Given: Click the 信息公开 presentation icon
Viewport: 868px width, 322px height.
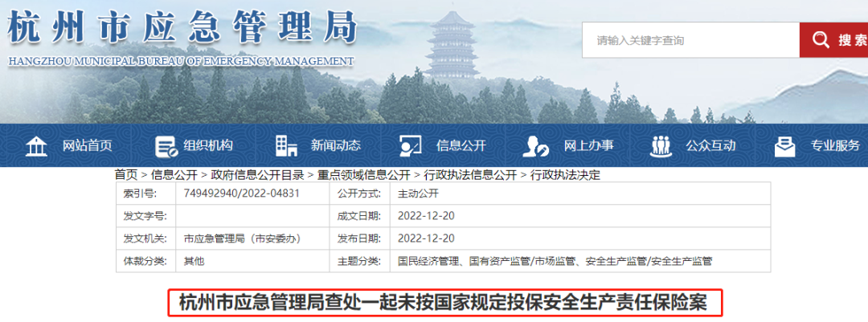Looking at the screenshot, I should [411, 146].
